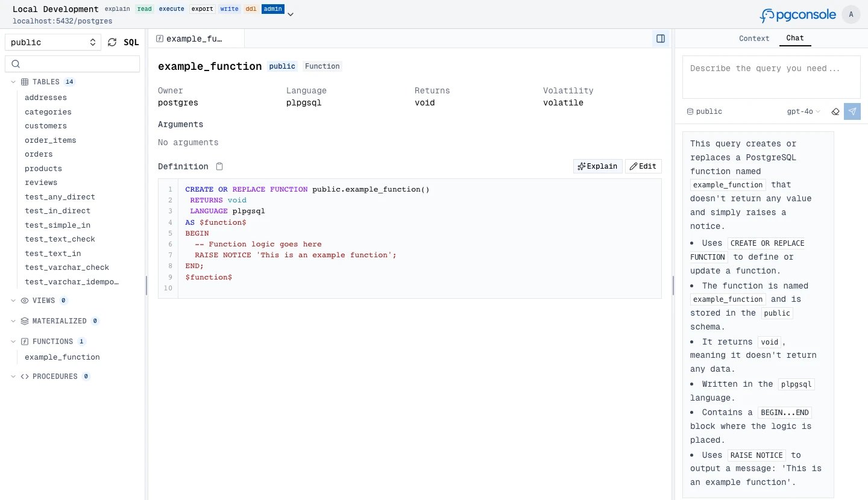Open the SQL editor button
The height and width of the screenshot is (500, 868).
tap(131, 42)
